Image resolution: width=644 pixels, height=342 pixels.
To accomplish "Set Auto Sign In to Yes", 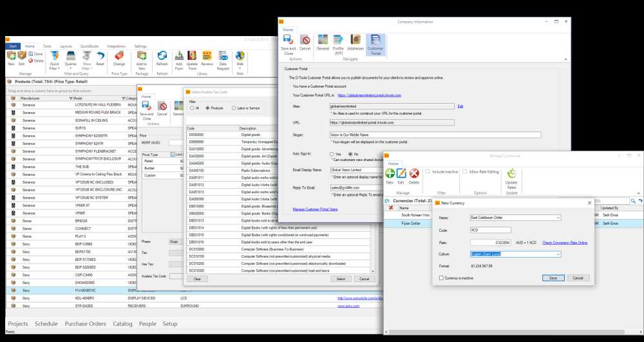I will (x=332, y=155).
